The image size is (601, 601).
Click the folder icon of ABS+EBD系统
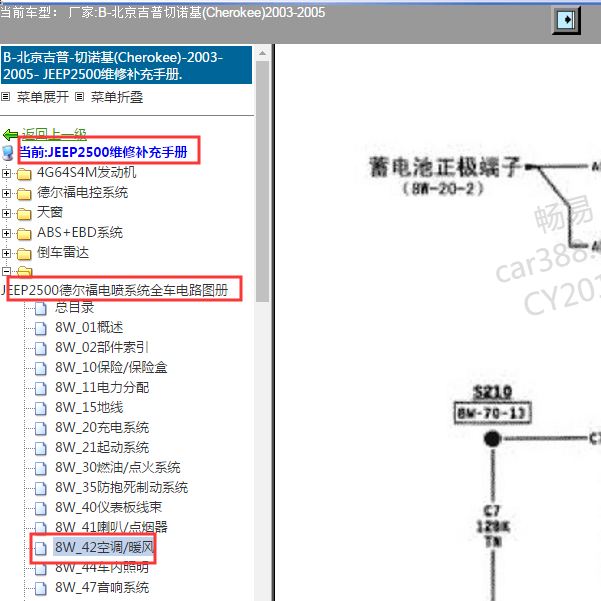pyautogui.click(x=24, y=234)
